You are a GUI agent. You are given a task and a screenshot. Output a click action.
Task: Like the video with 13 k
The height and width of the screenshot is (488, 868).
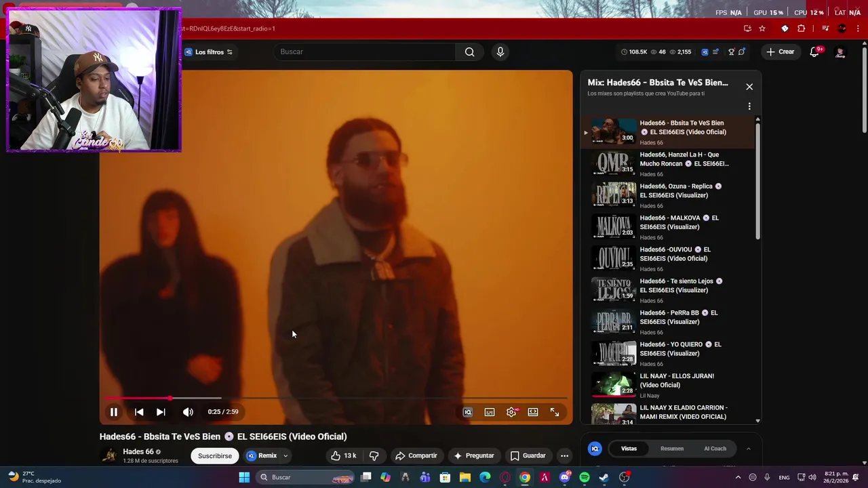(x=343, y=455)
